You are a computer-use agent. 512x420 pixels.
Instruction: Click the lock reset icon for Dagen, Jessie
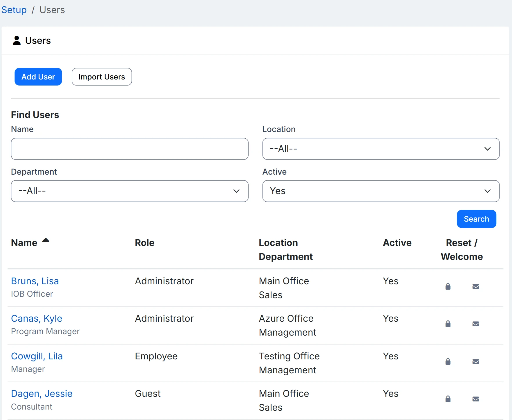[448, 399]
